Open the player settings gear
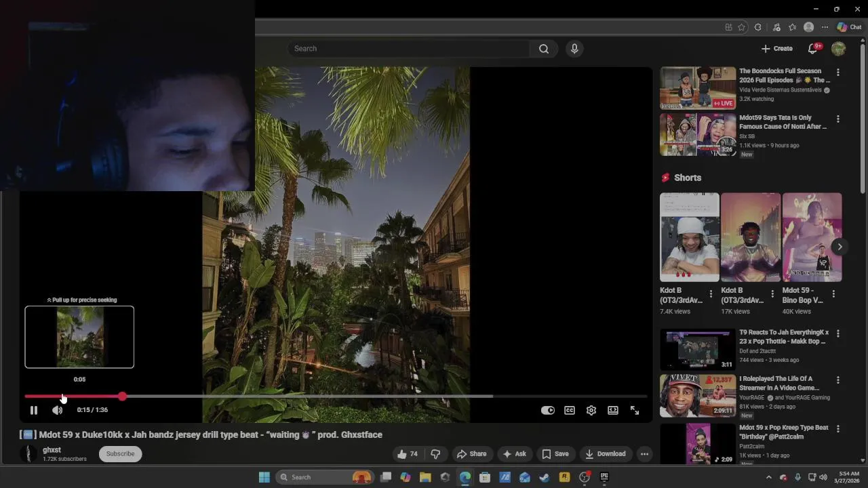The width and height of the screenshot is (868, 488). pyautogui.click(x=591, y=410)
